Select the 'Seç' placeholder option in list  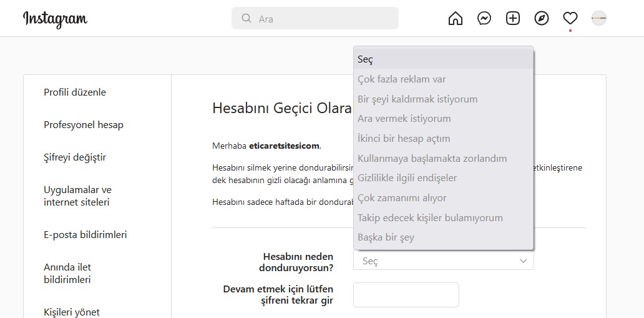(x=444, y=59)
